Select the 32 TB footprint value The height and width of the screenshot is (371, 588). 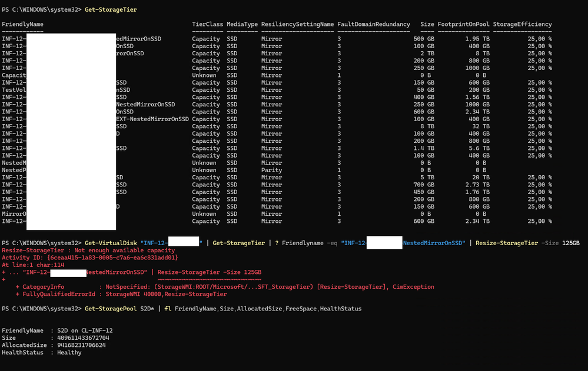tap(481, 126)
